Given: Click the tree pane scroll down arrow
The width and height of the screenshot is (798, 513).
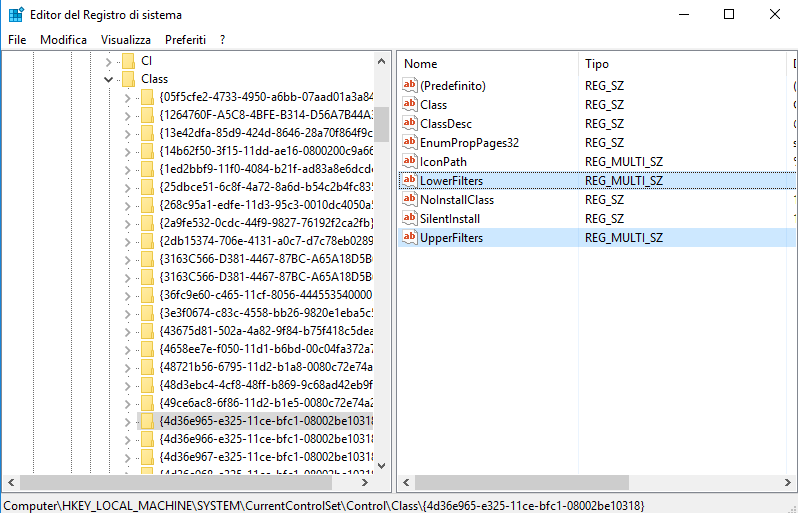Looking at the screenshot, I should 382,465.
